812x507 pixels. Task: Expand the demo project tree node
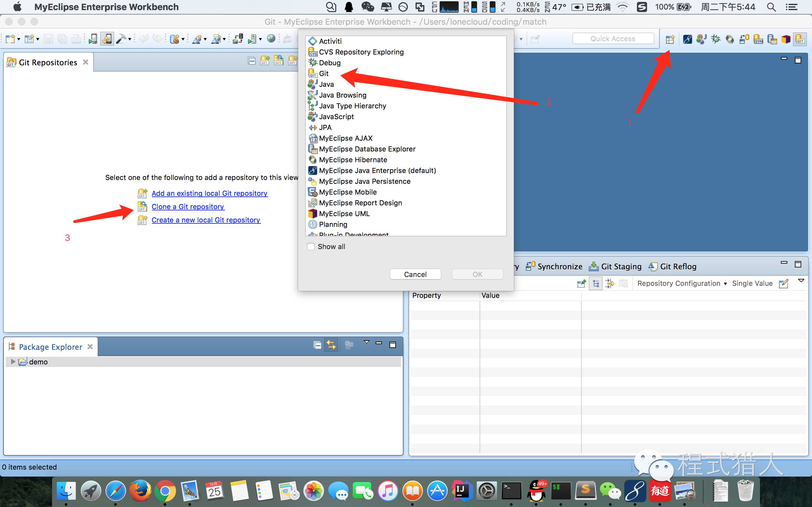(13, 362)
